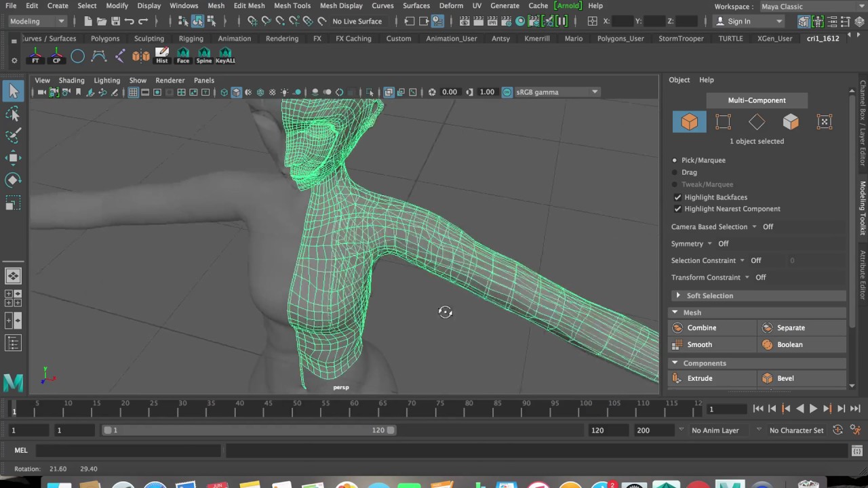Click the Combine mesh icon
The width and height of the screenshot is (868, 488).
pyautogui.click(x=677, y=327)
